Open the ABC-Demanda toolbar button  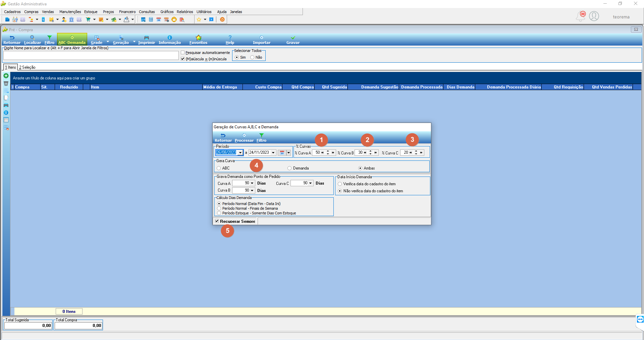[72, 39]
